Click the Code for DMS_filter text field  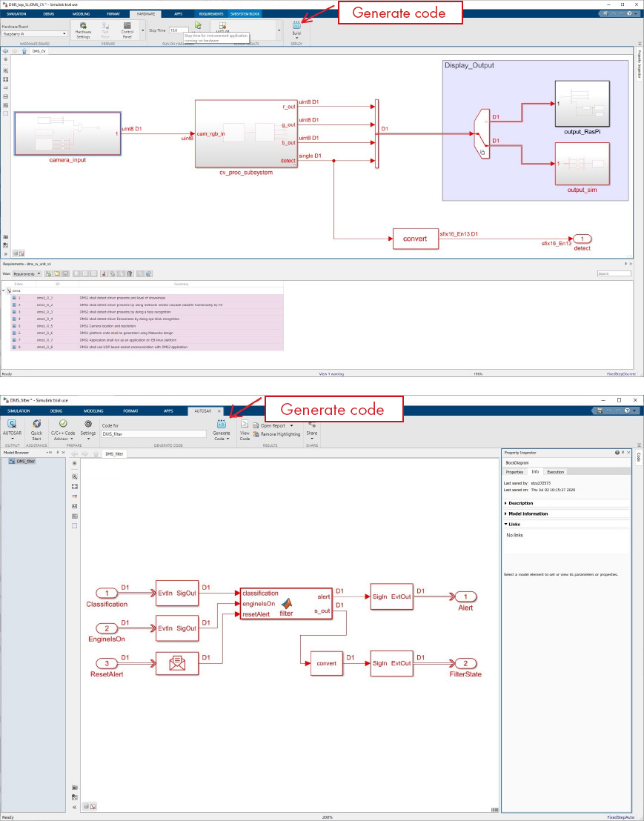pyautogui.click(x=153, y=433)
